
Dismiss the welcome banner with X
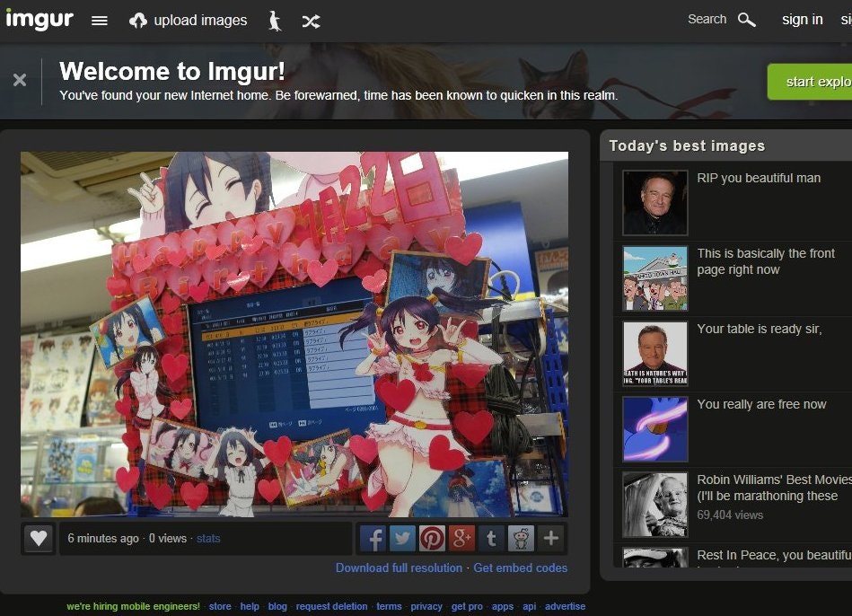click(x=20, y=81)
